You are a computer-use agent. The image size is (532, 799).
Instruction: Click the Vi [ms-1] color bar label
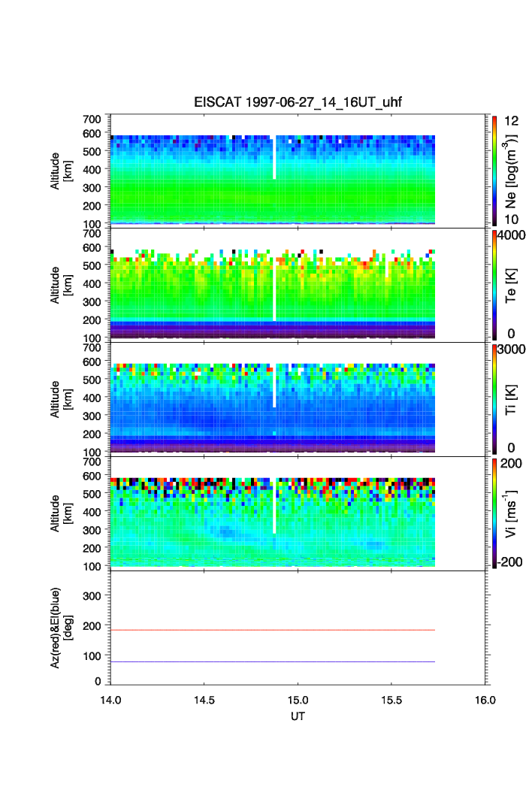coord(510,513)
